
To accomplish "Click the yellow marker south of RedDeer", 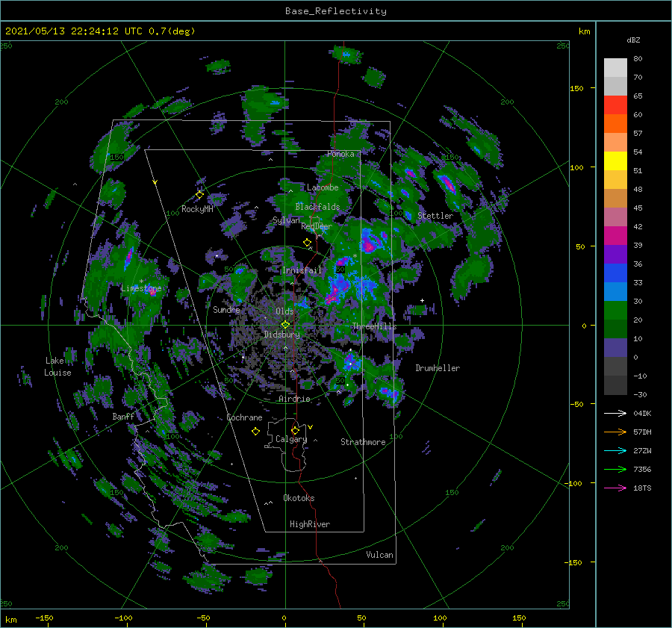I will click(x=308, y=243).
